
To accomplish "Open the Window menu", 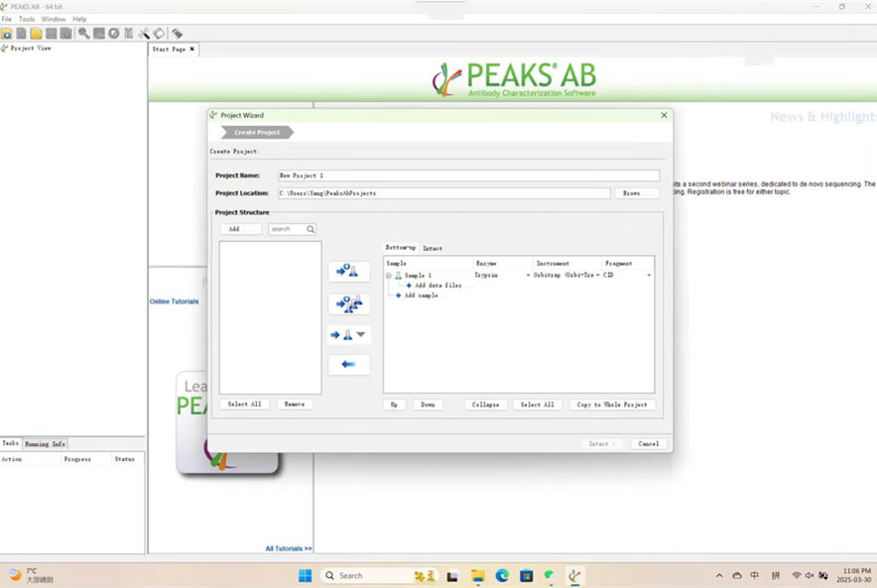I will [x=54, y=19].
